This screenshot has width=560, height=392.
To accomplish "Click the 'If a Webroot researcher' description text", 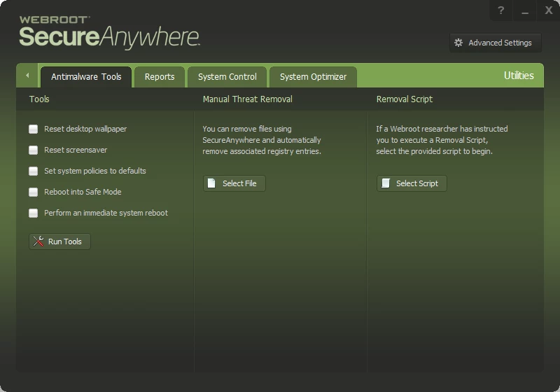I will (x=442, y=140).
